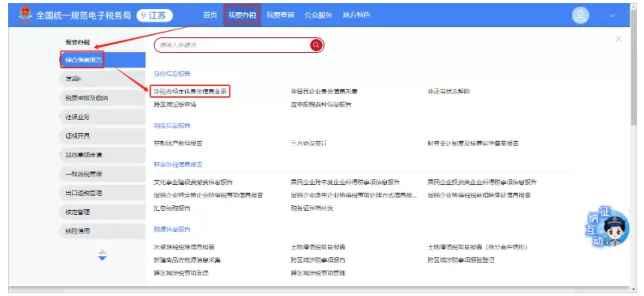Select 证明开具 in the sidebar
The height and width of the screenshot is (296, 644).
[102, 136]
